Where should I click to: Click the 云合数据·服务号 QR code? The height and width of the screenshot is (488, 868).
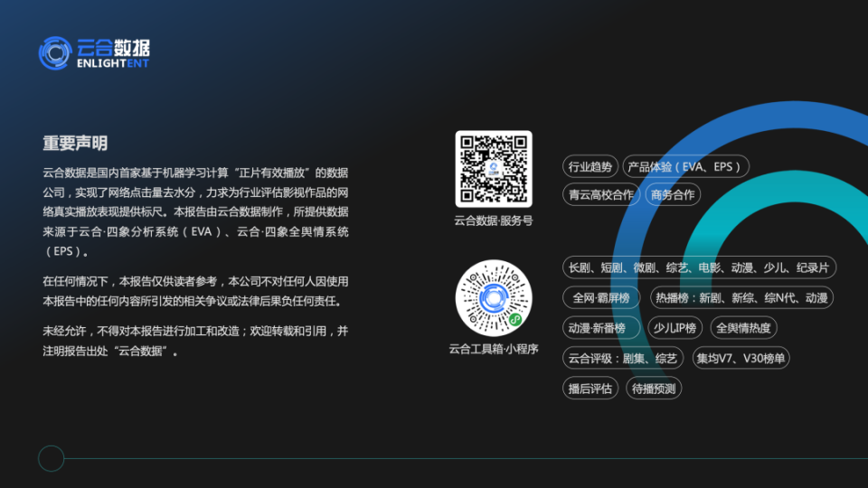pos(494,169)
